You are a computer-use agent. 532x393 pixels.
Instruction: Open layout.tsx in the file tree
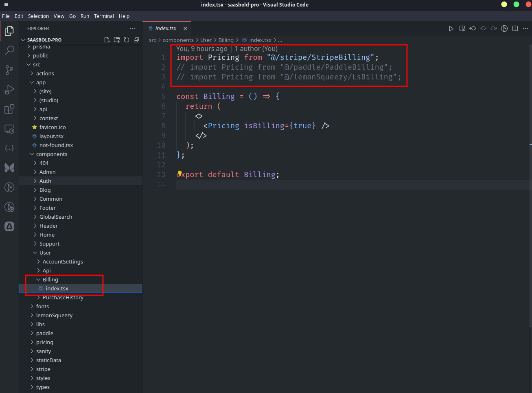click(x=51, y=136)
